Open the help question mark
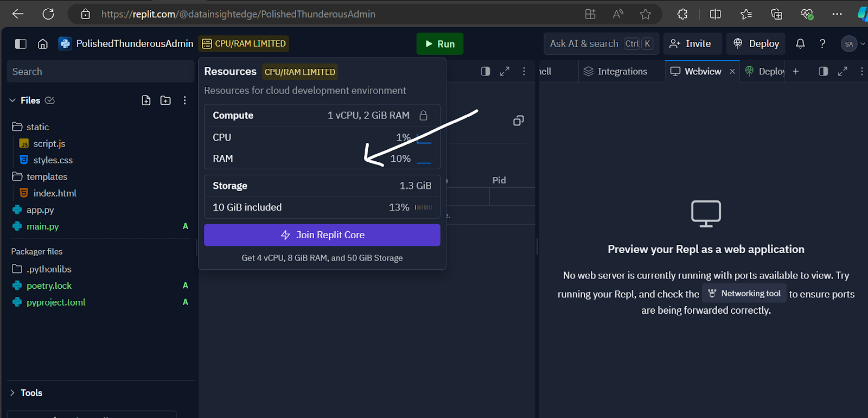 click(822, 44)
